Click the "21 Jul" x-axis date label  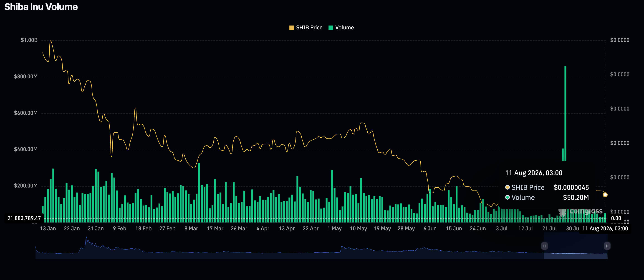tap(550, 229)
